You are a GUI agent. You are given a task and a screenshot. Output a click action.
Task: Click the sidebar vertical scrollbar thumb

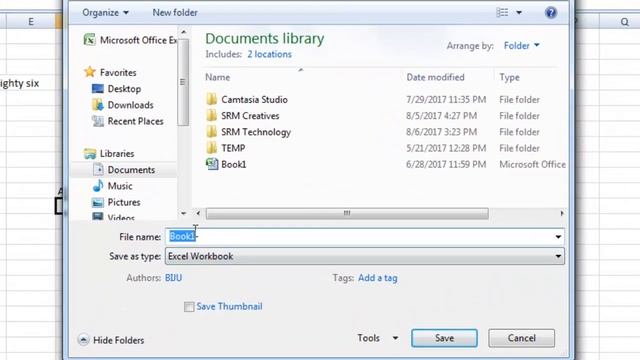pos(183,82)
